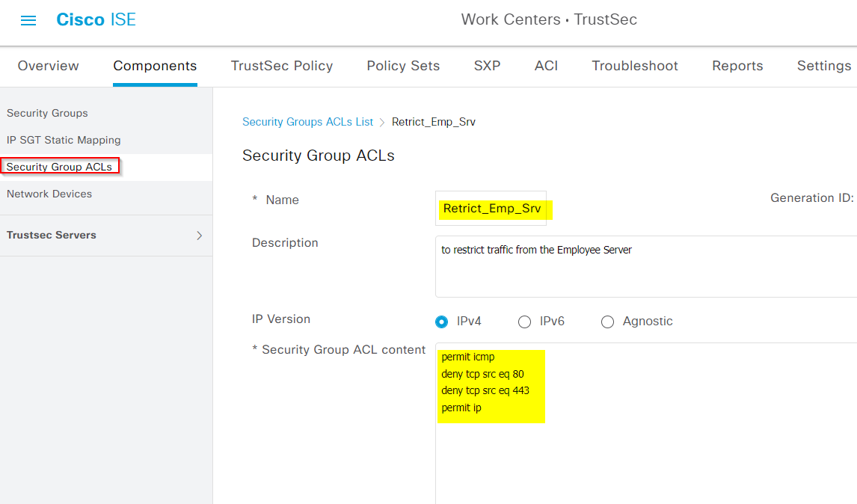Viewport: 857px width, 504px height.
Task: Switch to the Components tab
Action: 155,66
